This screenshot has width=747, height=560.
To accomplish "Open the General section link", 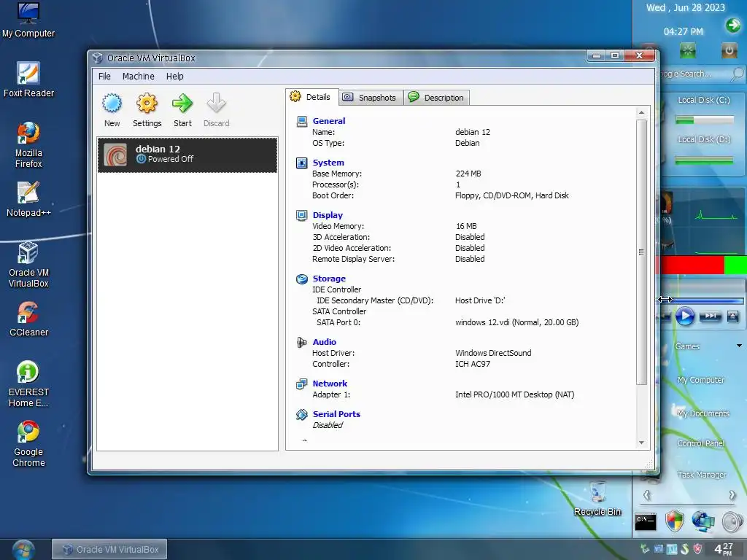I will click(329, 121).
